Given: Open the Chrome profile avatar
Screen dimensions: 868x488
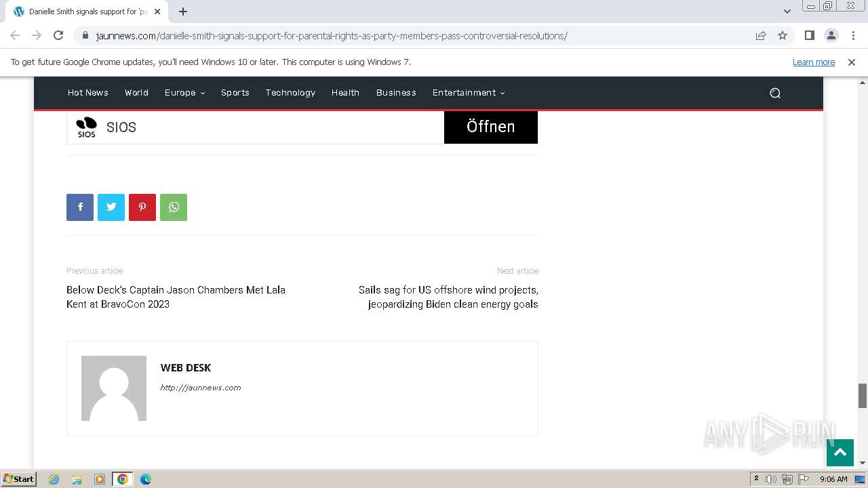Looking at the screenshot, I should pos(831,35).
